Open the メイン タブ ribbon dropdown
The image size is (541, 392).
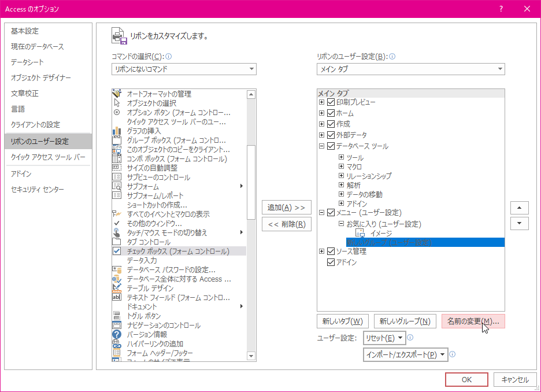pos(410,69)
